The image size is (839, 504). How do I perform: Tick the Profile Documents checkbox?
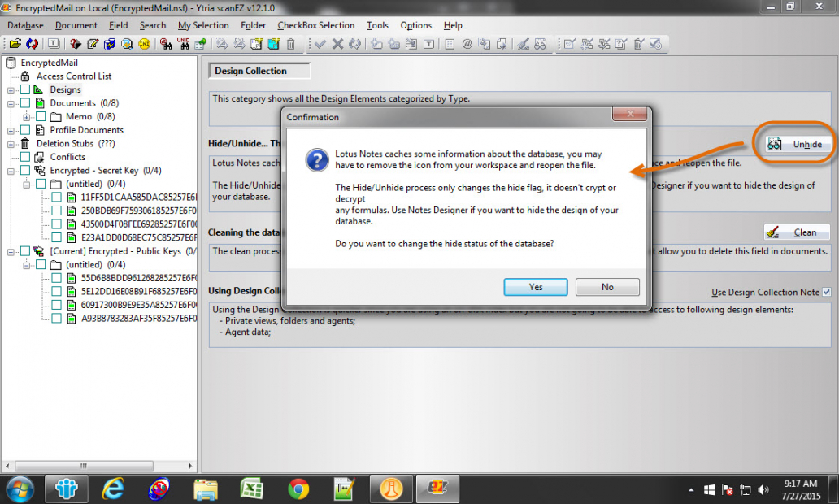[25, 129]
